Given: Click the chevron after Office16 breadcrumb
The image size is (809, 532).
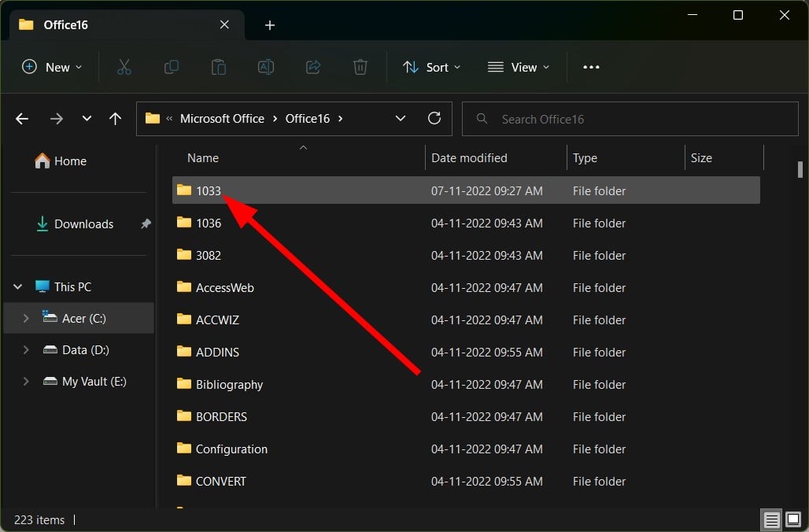Looking at the screenshot, I should [x=340, y=119].
